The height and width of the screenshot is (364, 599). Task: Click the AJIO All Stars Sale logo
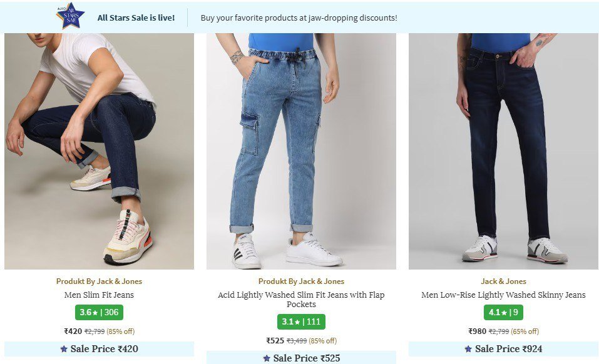tap(70, 16)
